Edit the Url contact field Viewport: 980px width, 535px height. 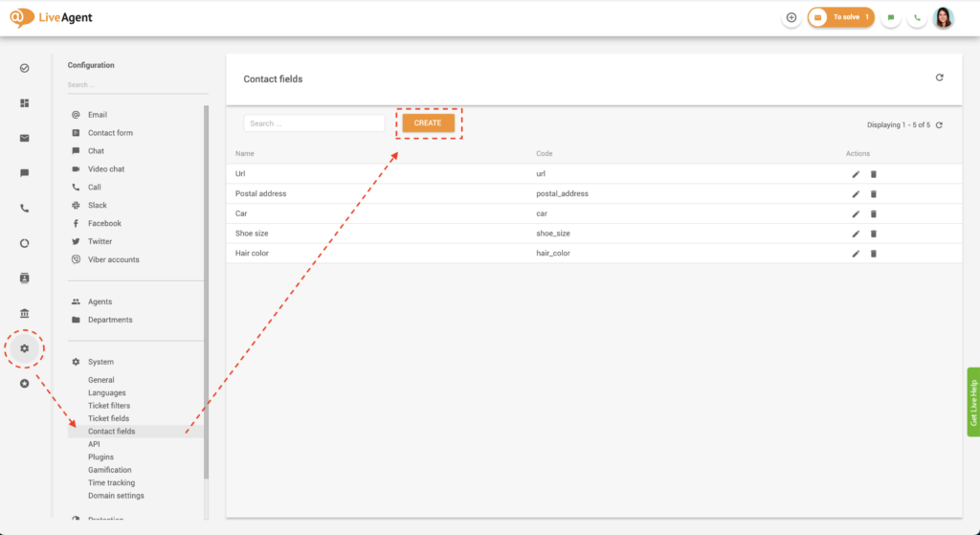coord(856,174)
